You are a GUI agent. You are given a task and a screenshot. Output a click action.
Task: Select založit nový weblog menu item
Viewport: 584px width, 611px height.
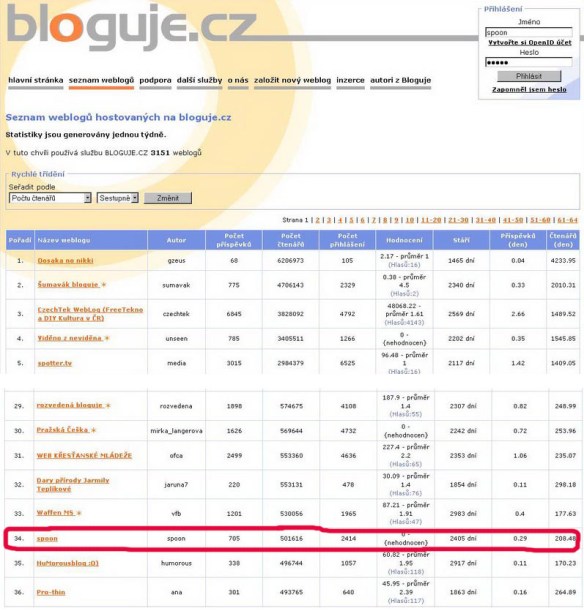click(x=293, y=80)
